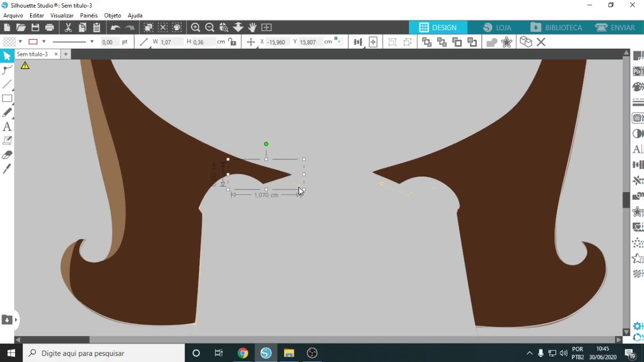Expand the library drawer at bottom left
The image size is (644, 362).
(9, 320)
